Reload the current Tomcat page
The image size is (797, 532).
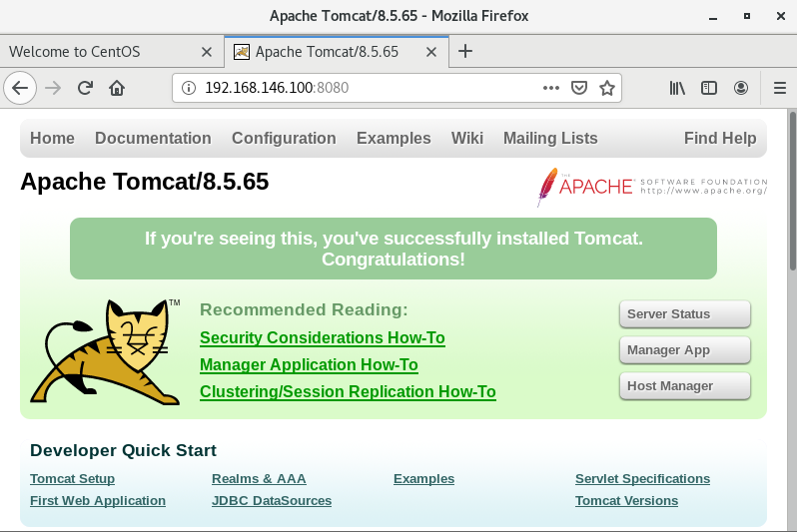tap(85, 88)
